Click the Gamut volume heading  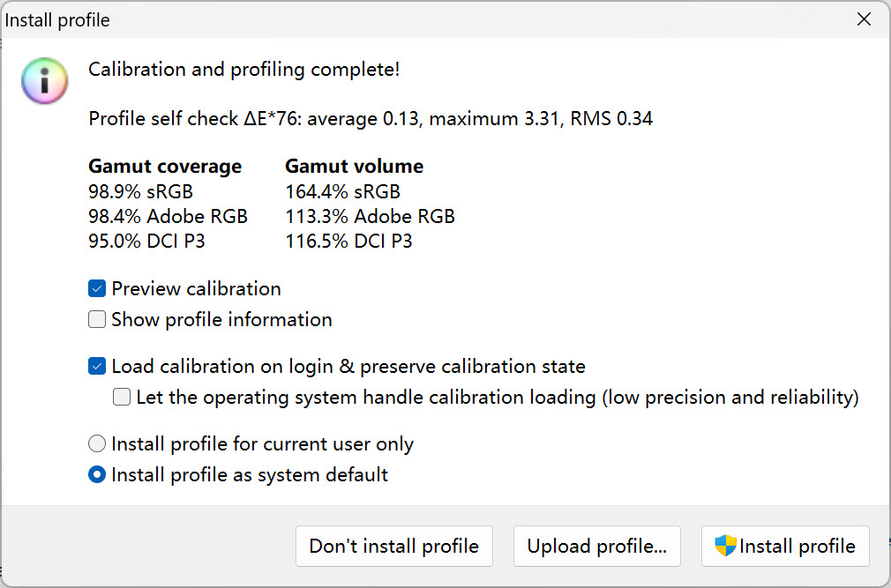pyautogui.click(x=354, y=166)
